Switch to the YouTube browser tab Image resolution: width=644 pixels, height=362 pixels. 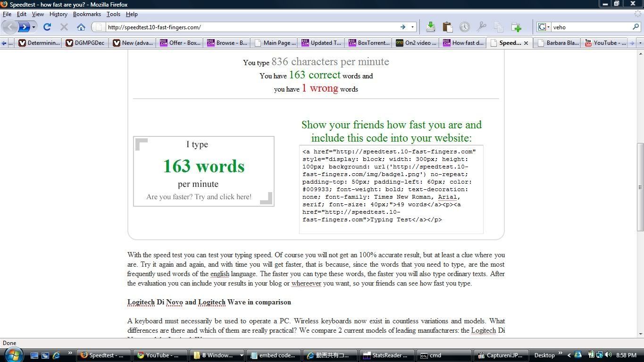605,43
